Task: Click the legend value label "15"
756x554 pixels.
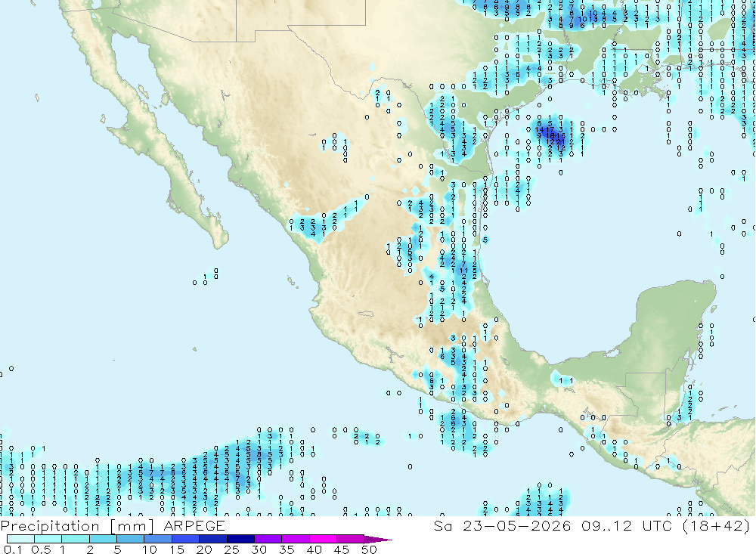Action: [x=177, y=549]
